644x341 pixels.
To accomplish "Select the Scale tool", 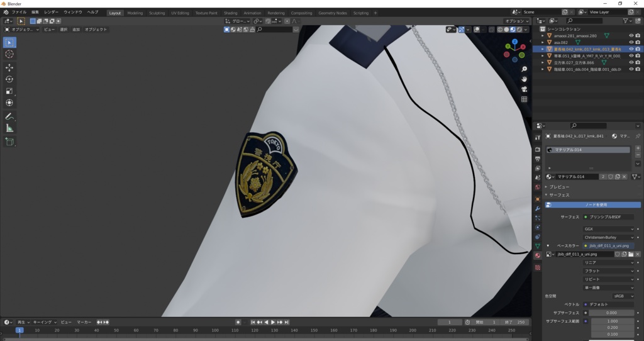I will 9,91.
